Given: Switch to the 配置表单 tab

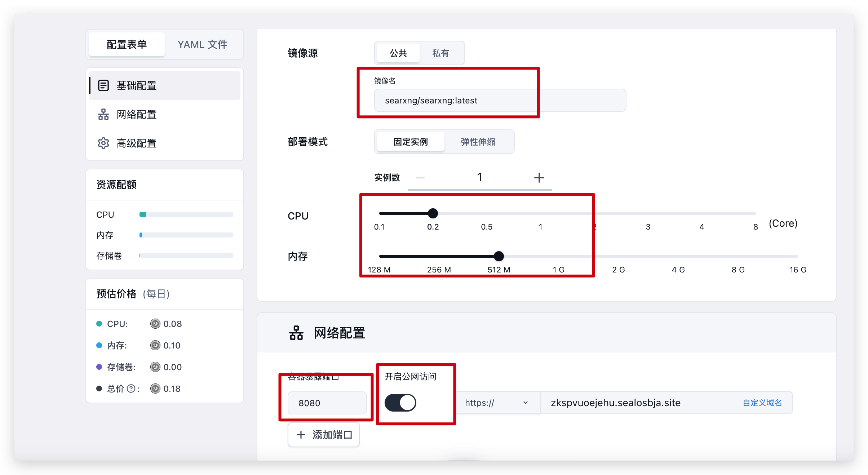Looking at the screenshot, I should [x=127, y=44].
